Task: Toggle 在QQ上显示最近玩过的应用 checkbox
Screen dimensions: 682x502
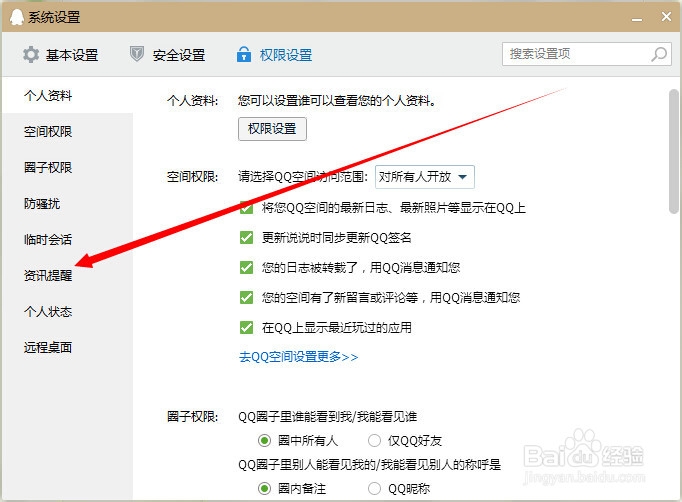Action: (x=246, y=327)
